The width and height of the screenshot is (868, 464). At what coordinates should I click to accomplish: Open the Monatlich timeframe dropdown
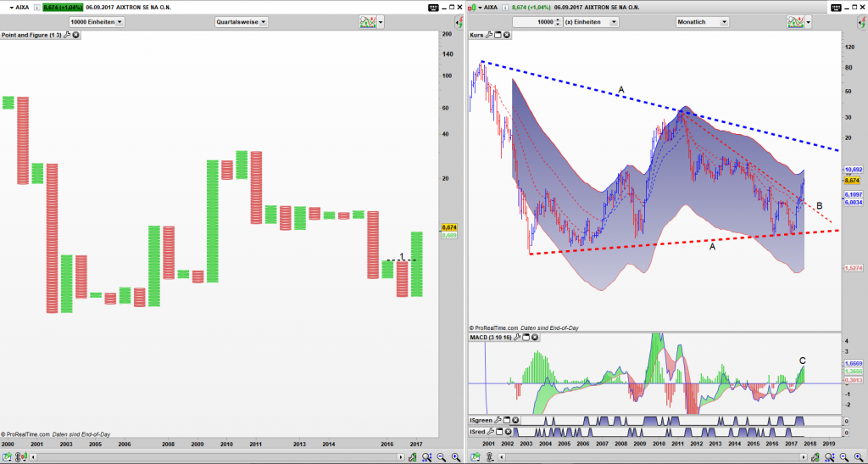coord(703,21)
